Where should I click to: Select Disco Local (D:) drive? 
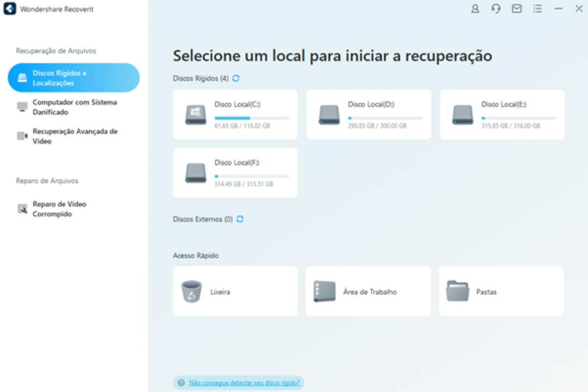click(368, 114)
